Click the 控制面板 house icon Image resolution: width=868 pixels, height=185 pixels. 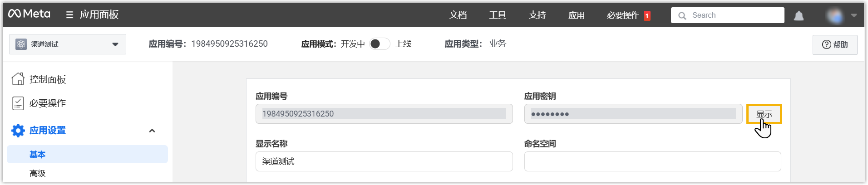click(18, 79)
